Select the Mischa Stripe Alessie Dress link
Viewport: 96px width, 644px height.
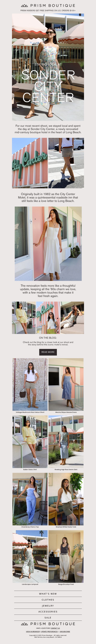[66, 412]
